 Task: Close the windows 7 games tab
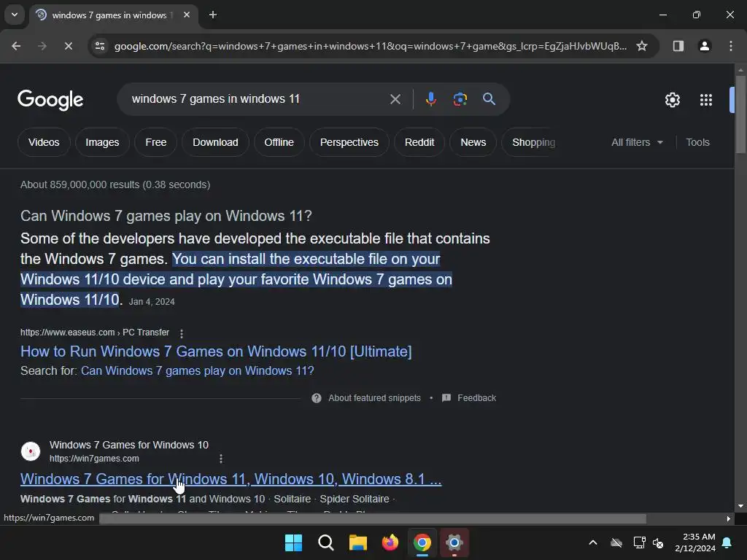pos(187,15)
